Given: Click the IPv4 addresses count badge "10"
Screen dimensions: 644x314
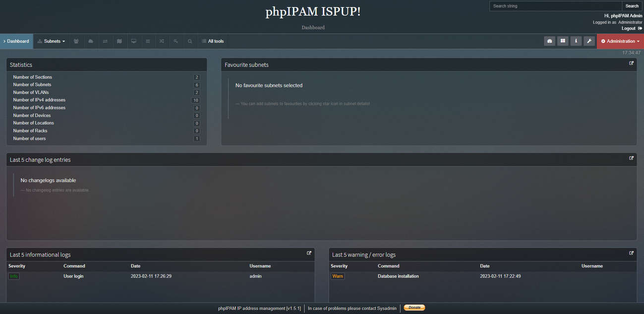Looking at the screenshot, I should coord(196,100).
